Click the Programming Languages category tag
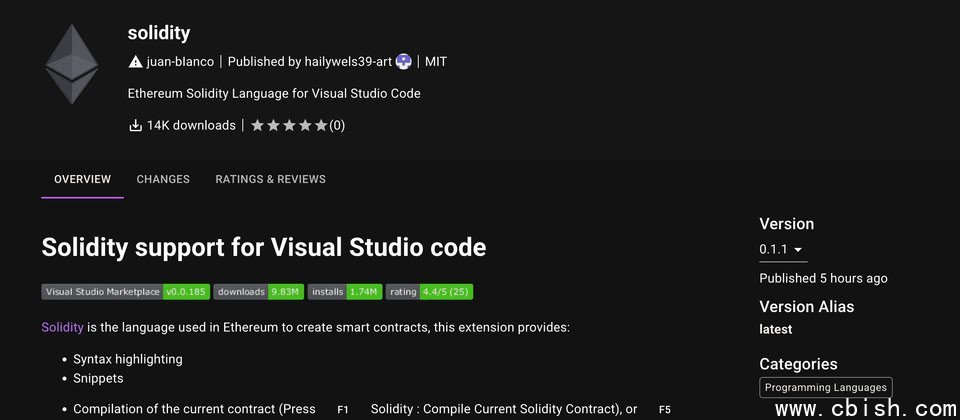 825,388
